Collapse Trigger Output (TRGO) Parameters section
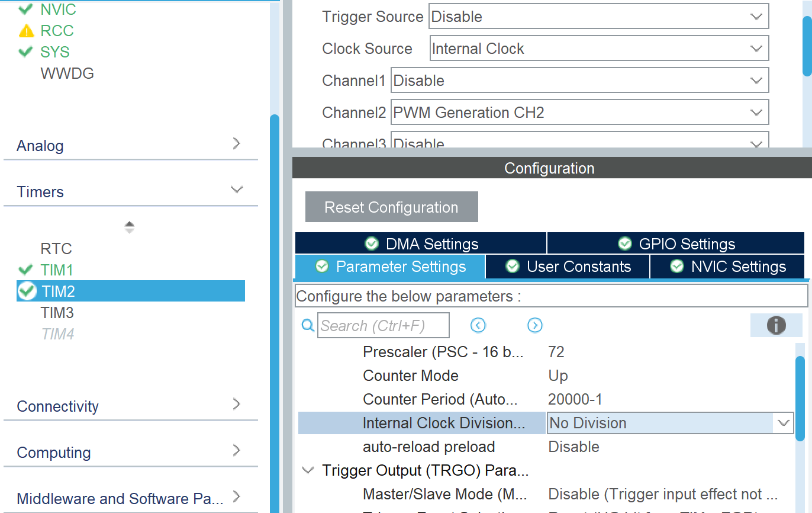This screenshot has width=812, height=513. [x=308, y=470]
